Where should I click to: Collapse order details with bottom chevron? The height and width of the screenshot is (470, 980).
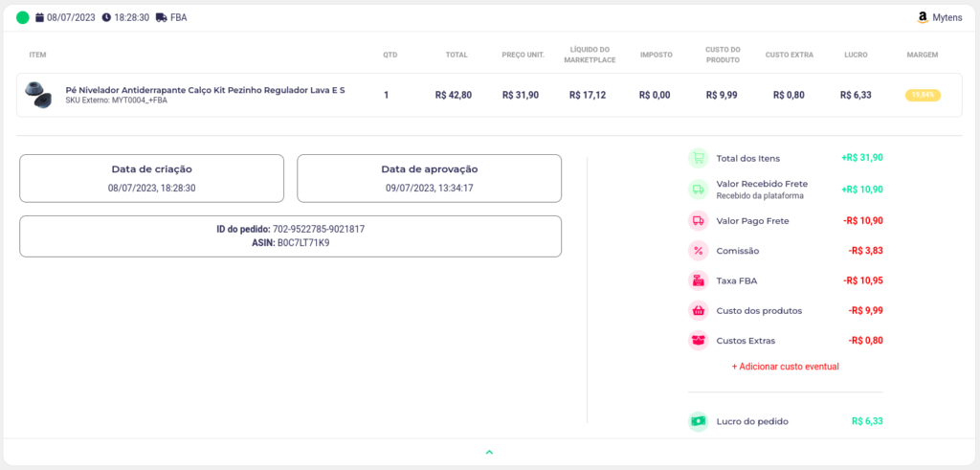coord(489,452)
